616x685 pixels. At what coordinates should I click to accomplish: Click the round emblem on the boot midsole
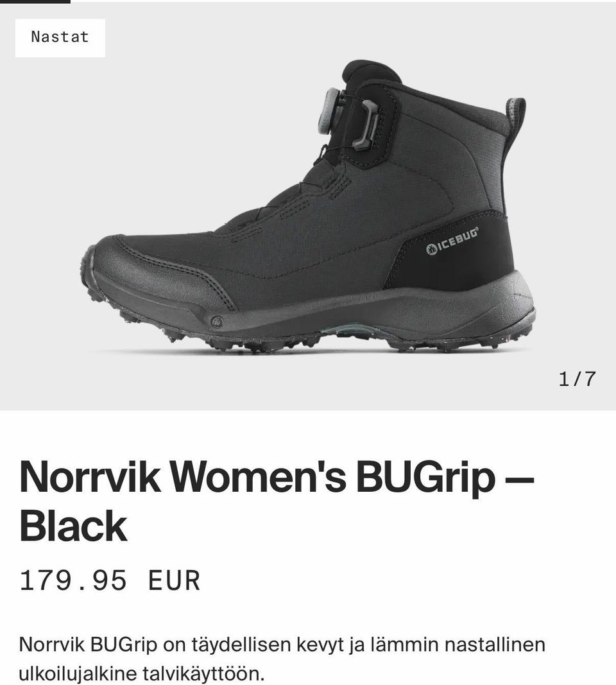click(217, 322)
